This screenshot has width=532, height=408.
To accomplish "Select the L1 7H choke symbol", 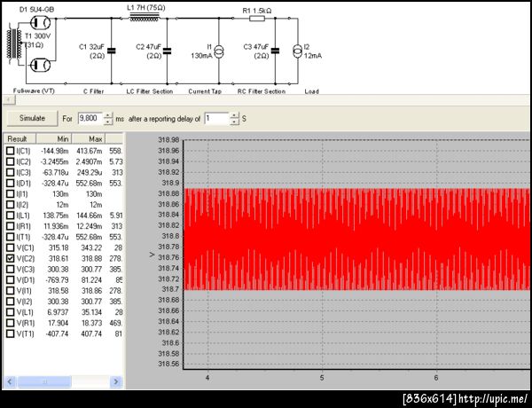I will 145,18.
